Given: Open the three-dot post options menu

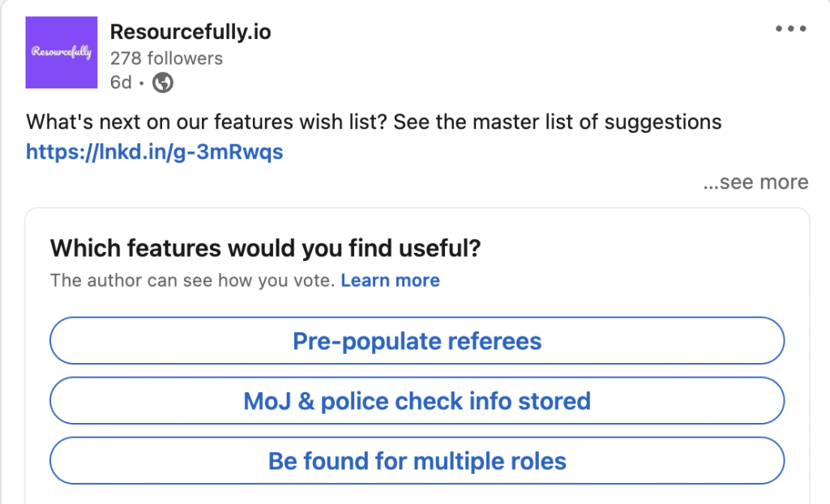Looking at the screenshot, I should [791, 28].
